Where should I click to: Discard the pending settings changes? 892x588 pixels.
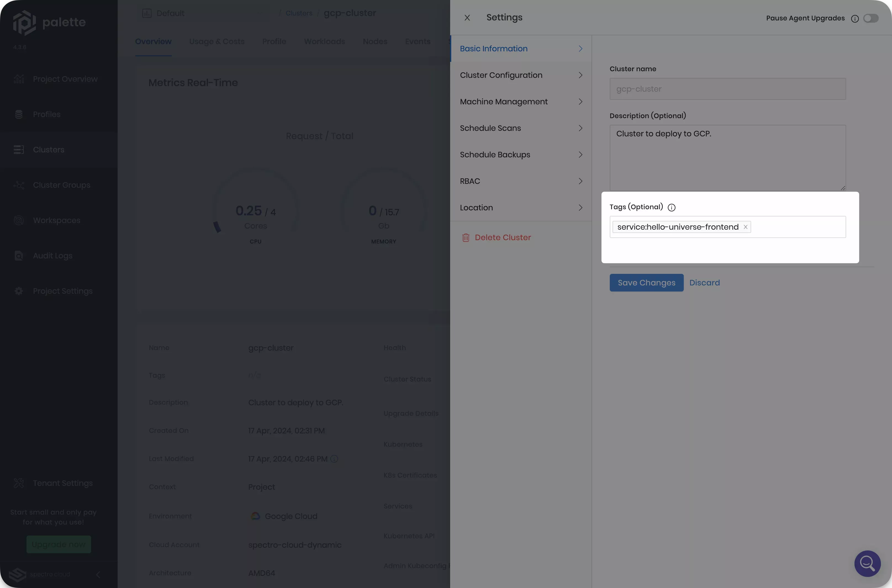tap(705, 283)
